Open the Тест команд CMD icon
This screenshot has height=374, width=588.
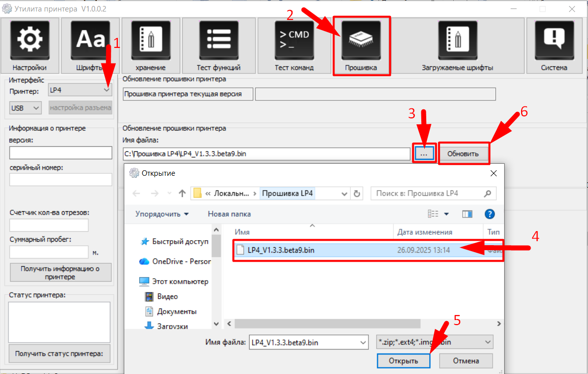294,41
